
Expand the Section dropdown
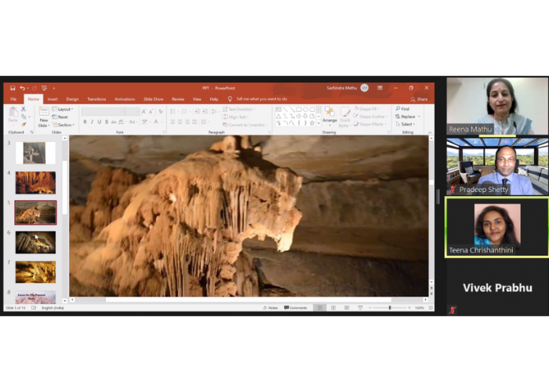64,125
